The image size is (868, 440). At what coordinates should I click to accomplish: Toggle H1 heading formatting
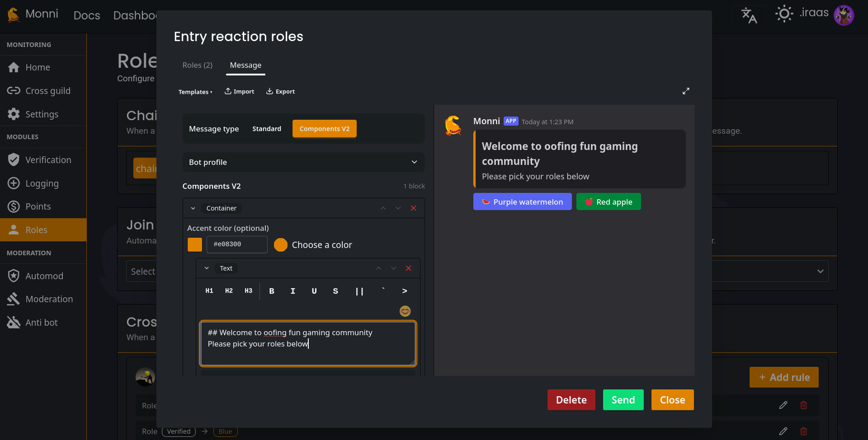point(209,291)
